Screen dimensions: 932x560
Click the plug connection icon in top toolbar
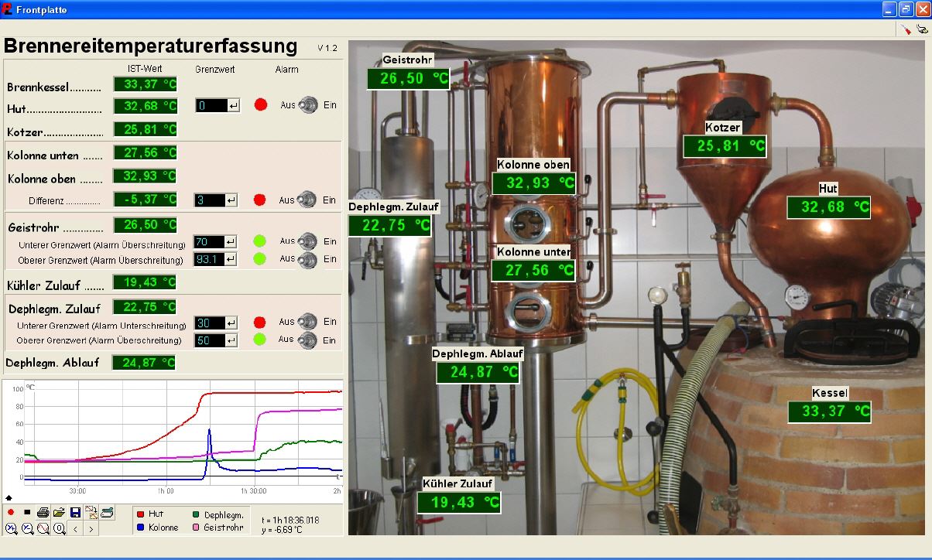[922, 29]
